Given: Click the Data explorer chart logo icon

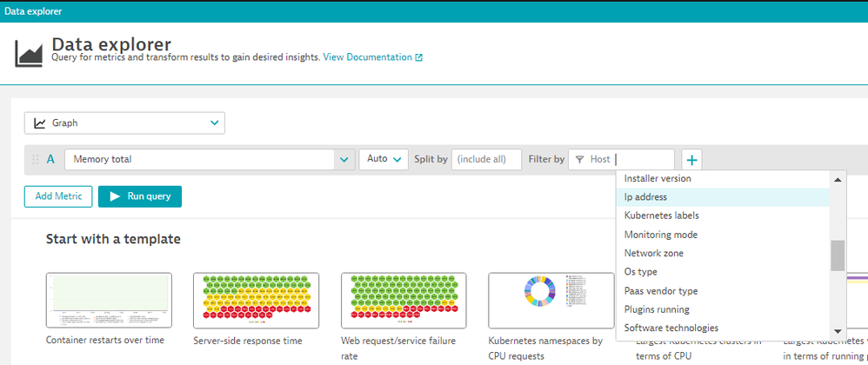Looking at the screenshot, I should tap(29, 52).
